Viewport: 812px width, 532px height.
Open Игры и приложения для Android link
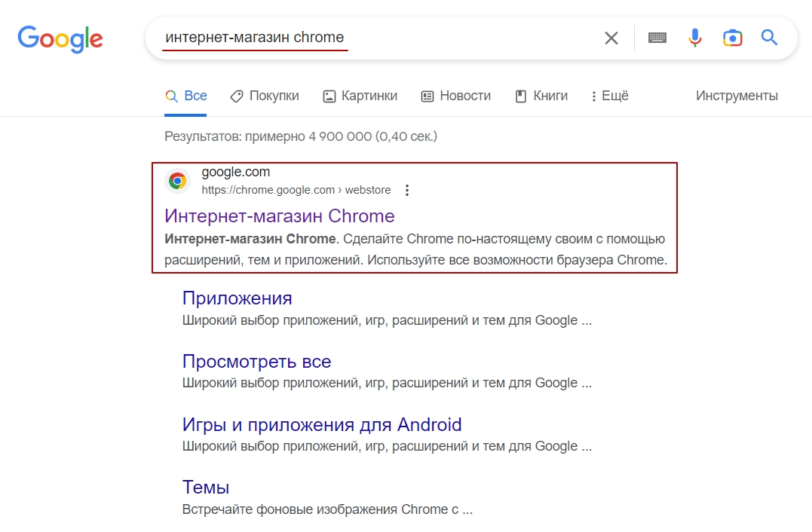point(322,424)
